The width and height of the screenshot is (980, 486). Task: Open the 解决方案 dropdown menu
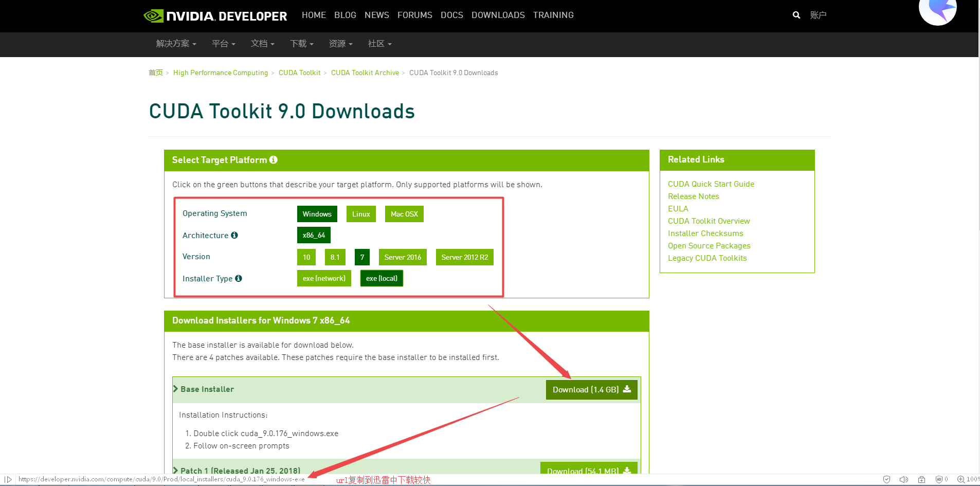176,44
